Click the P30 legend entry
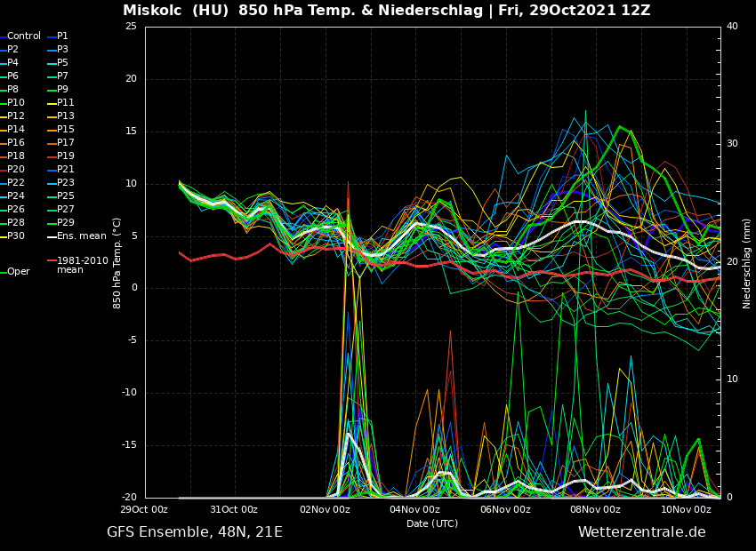Viewport: 756px width, 551px height. tap(16, 236)
